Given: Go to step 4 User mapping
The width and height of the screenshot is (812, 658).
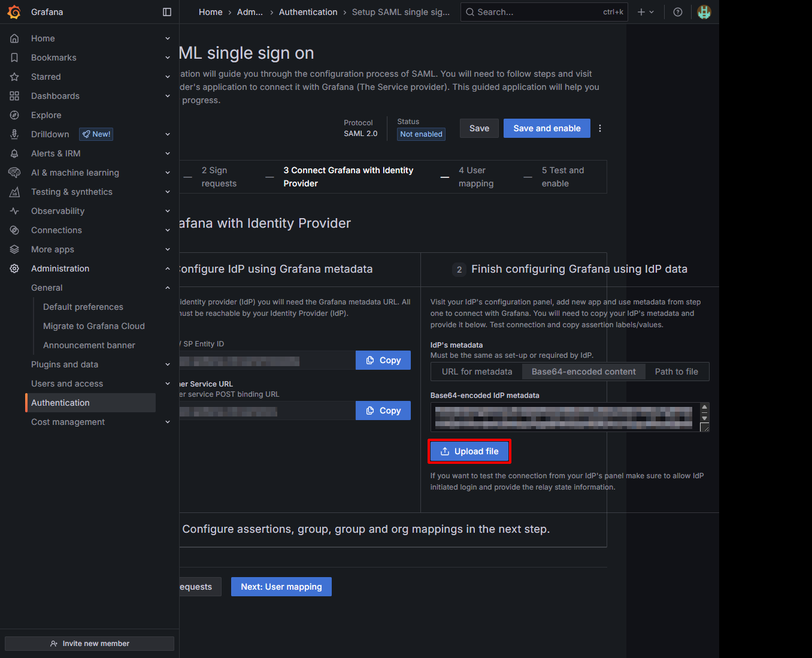Looking at the screenshot, I should [475, 177].
